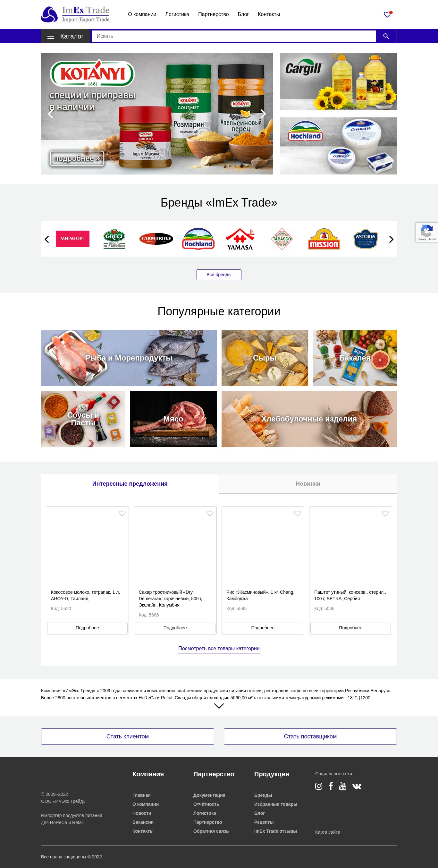Open the Каталог hamburger menu
The width and height of the screenshot is (438, 868).
click(66, 36)
